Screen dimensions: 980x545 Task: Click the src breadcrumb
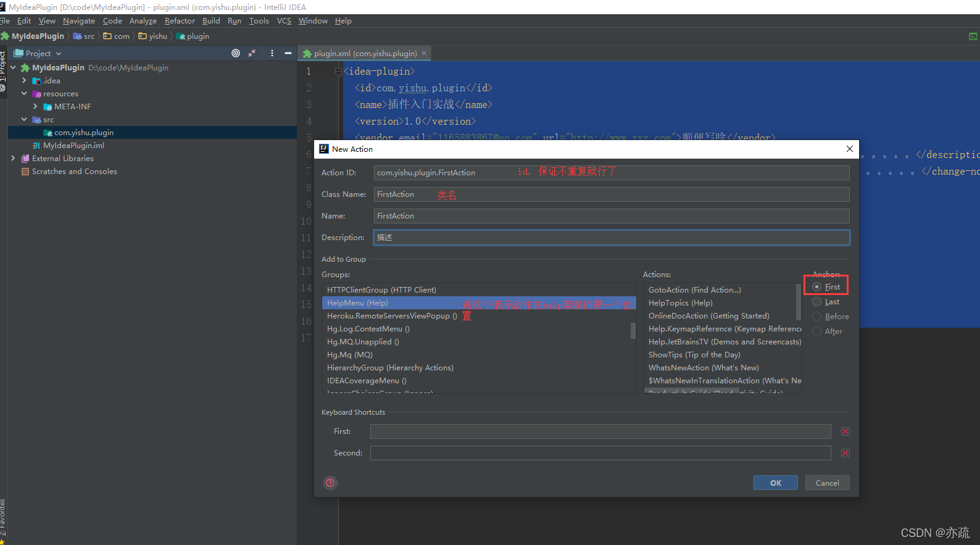pos(84,36)
